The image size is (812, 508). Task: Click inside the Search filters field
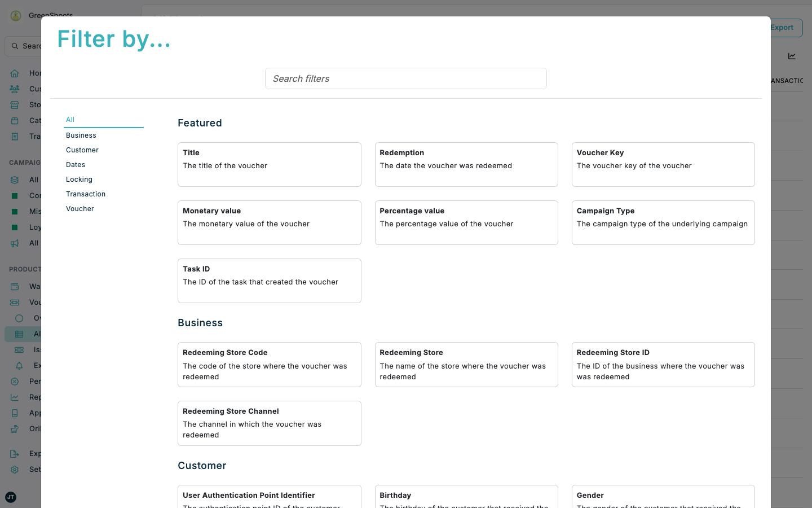coord(405,78)
